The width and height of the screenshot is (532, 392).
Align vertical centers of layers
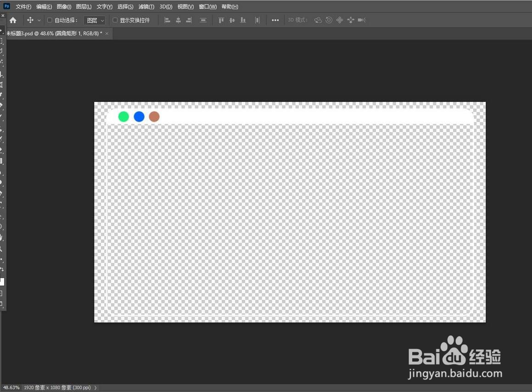click(x=232, y=20)
